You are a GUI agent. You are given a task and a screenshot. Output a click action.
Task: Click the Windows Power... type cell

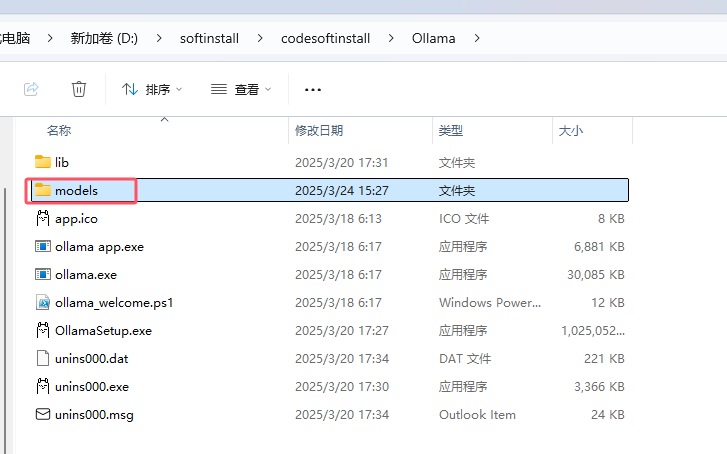pyautogui.click(x=490, y=303)
